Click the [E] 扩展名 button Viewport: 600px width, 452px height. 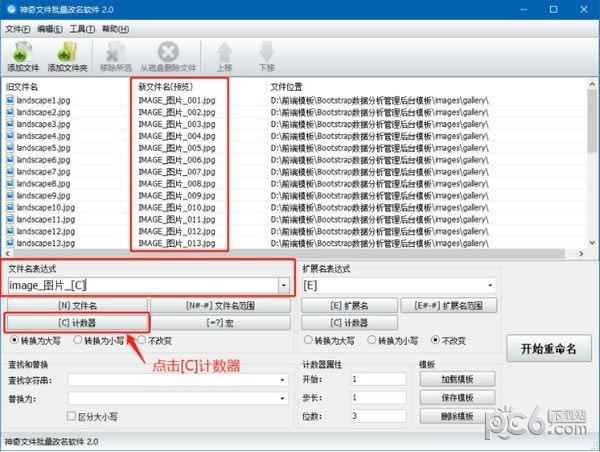349,305
